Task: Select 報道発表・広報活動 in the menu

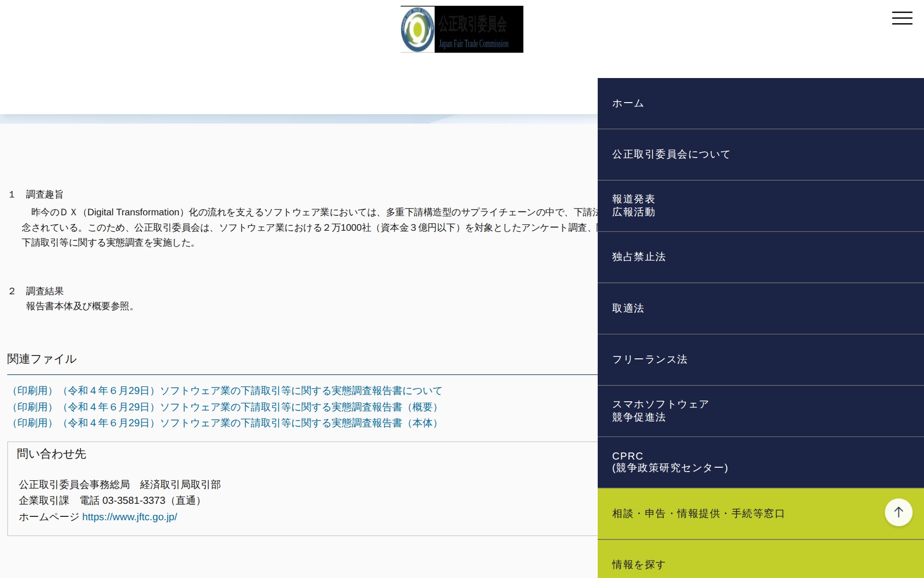Action: pyautogui.click(x=633, y=205)
